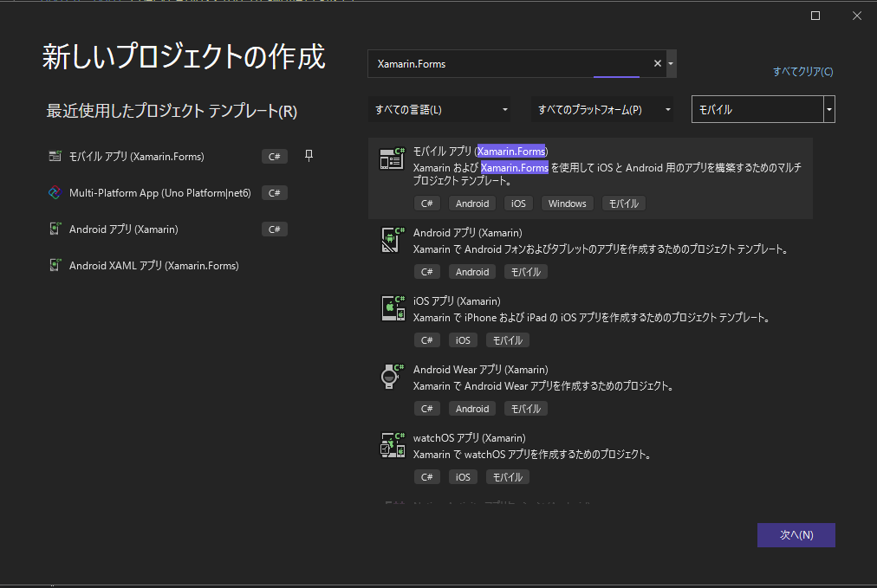Maximize the new project dialog window

tap(815, 16)
